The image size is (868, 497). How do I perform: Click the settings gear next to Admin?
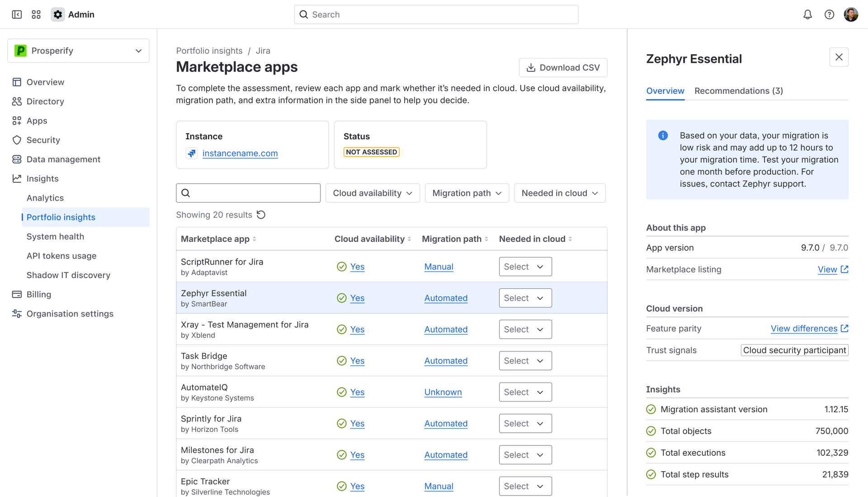point(57,14)
